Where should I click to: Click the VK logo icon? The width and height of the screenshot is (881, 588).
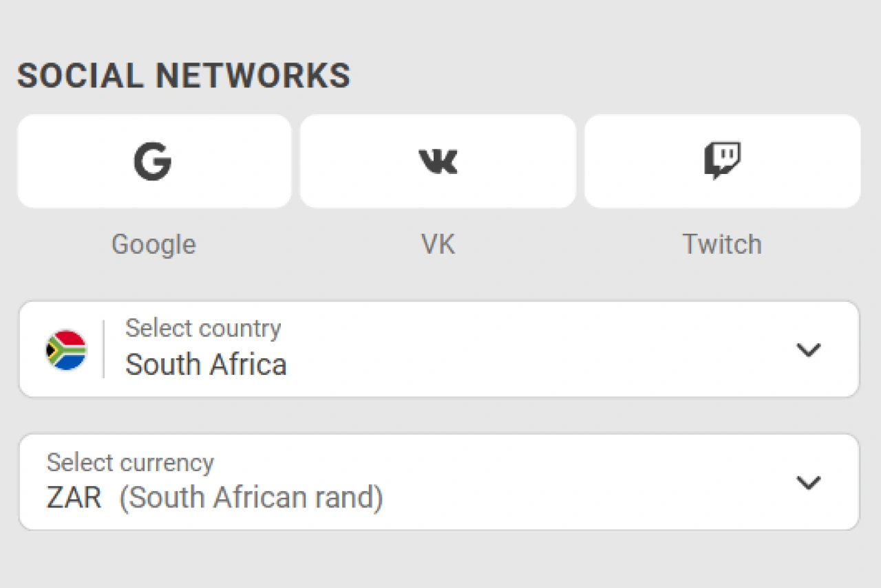[x=438, y=162]
